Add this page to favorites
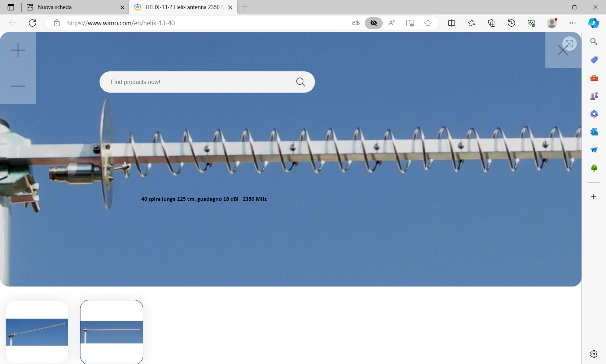 [x=428, y=23]
